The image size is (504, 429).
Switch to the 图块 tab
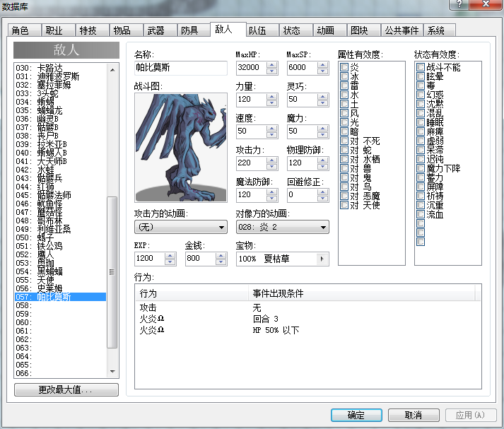click(x=363, y=30)
